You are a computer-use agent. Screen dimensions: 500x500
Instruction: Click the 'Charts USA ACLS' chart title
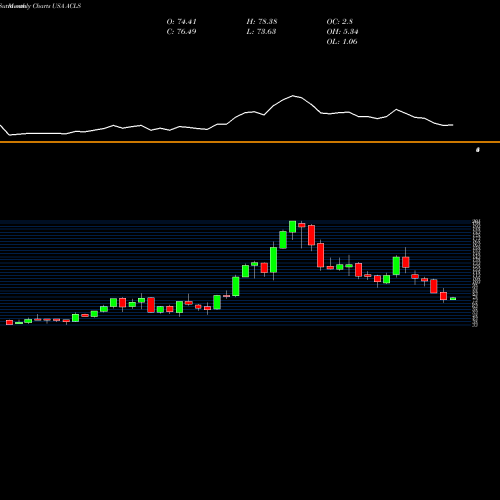pyautogui.click(x=57, y=6)
